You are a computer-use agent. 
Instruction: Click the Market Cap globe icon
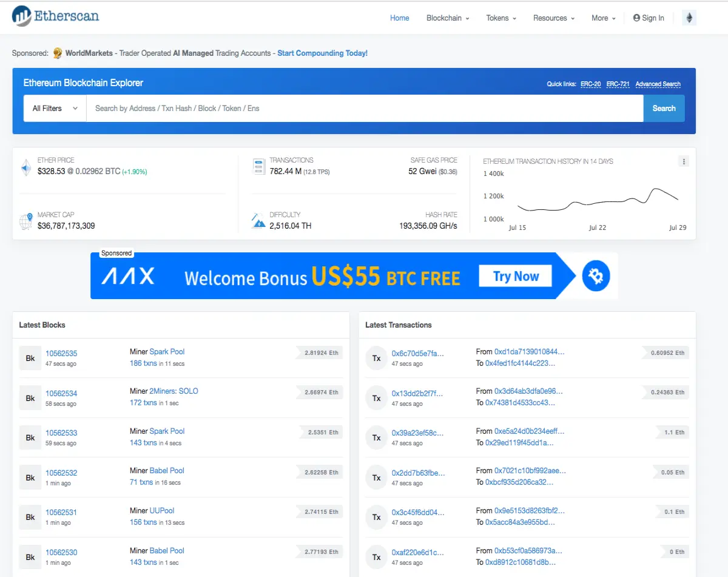tap(26, 221)
